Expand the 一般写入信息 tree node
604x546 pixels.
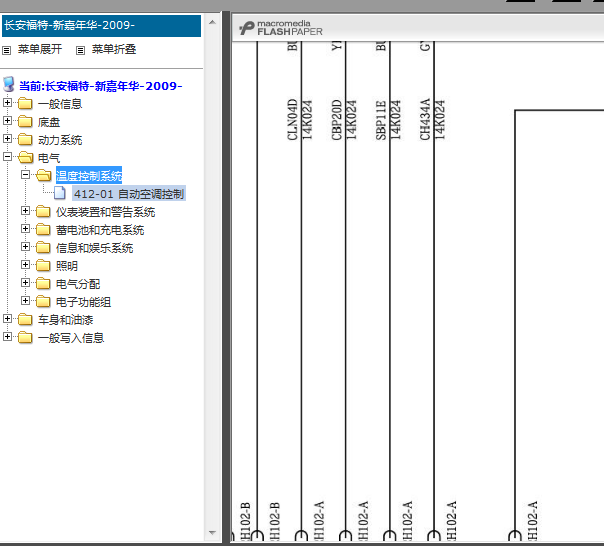(x=7, y=336)
